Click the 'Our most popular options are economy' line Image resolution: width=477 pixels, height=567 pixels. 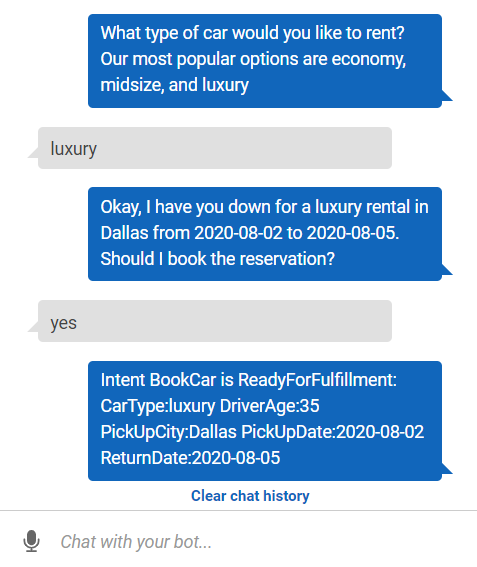click(x=253, y=59)
